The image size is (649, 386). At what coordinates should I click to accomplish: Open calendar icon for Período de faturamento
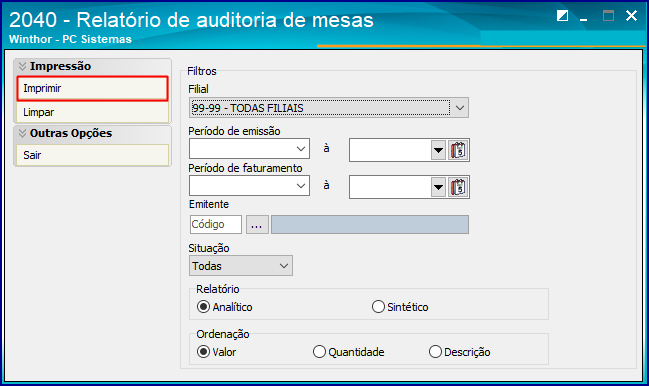coord(458,187)
